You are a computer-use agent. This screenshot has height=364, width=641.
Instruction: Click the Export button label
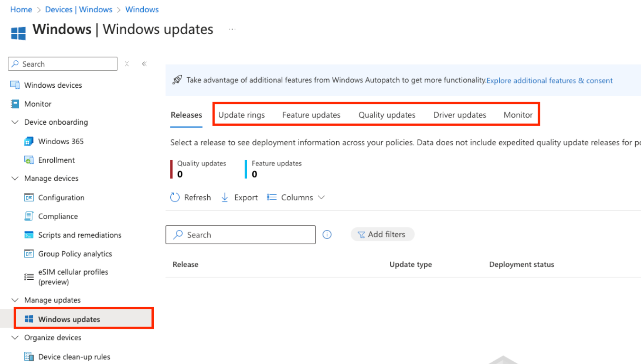[246, 197]
